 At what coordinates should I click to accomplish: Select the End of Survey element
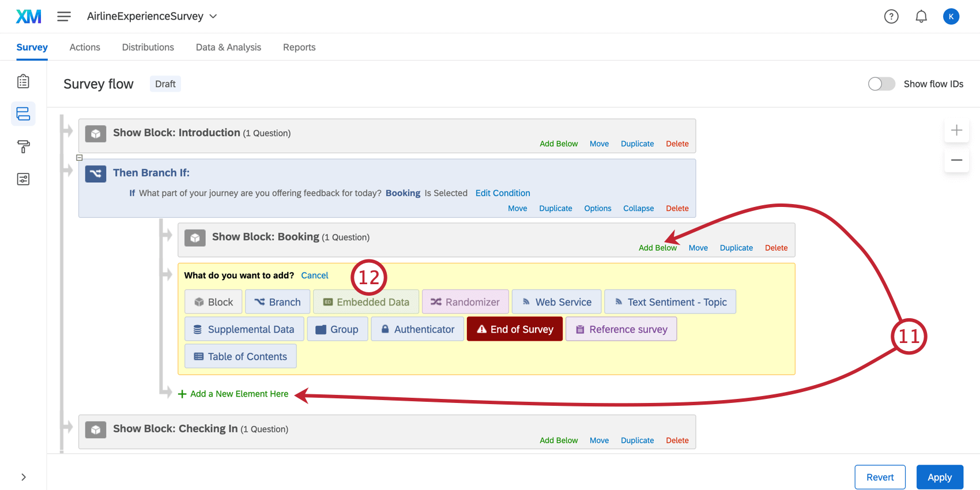pyautogui.click(x=515, y=329)
